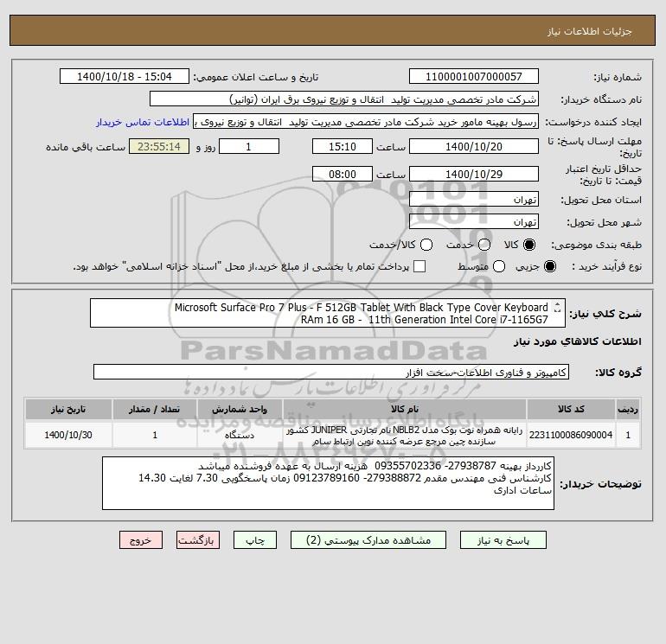Click the بازگشت back button
The image size is (666, 644).
click(x=198, y=540)
